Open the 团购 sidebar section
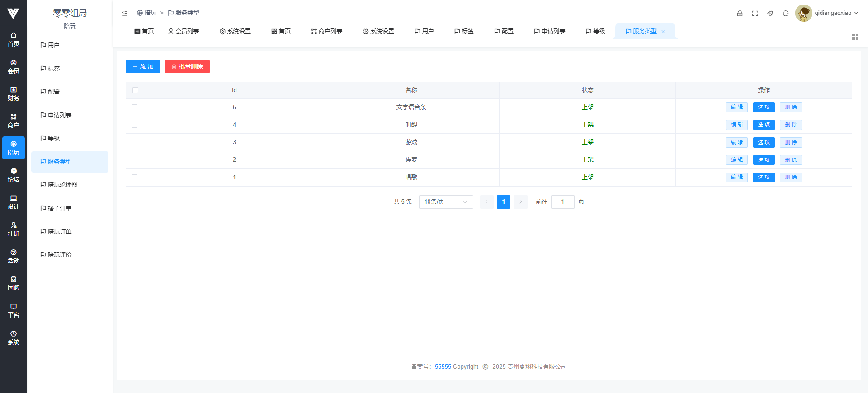868x393 pixels. (14, 283)
